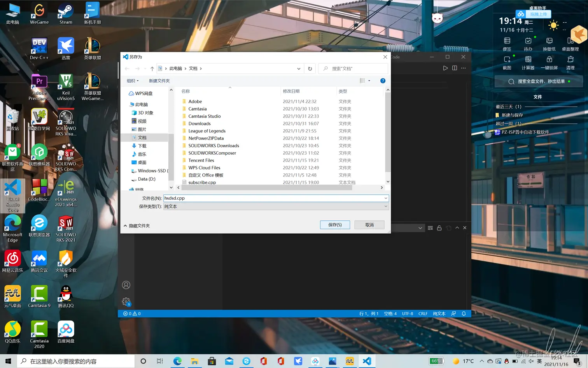Toggle the Hide Folders (隐藏文件夹) option
Image resolution: width=588 pixels, height=368 pixels.
137,226
